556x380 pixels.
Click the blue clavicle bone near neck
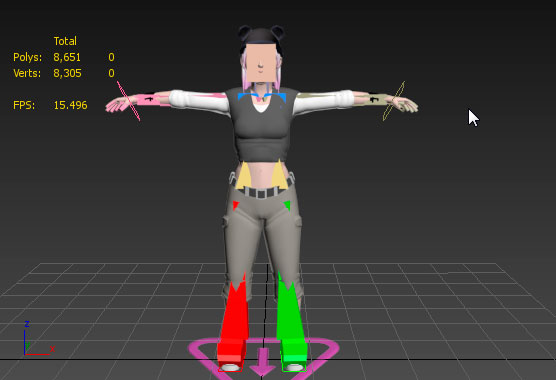point(244,96)
